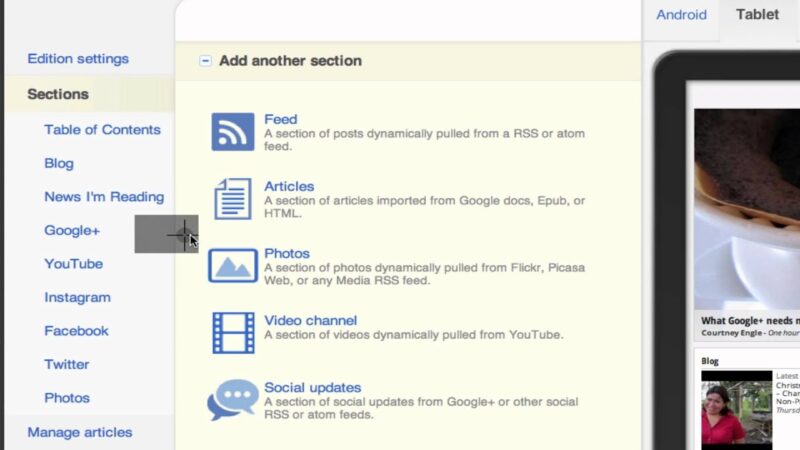Select the Articles document icon
Screen dimensions: 800x450
click(233, 198)
